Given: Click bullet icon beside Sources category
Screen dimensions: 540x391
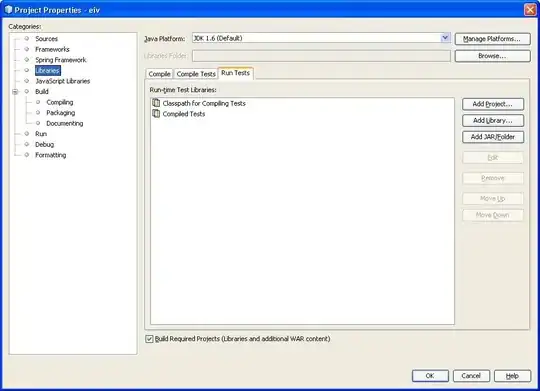Looking at the screenshot, I should (27, 39).
